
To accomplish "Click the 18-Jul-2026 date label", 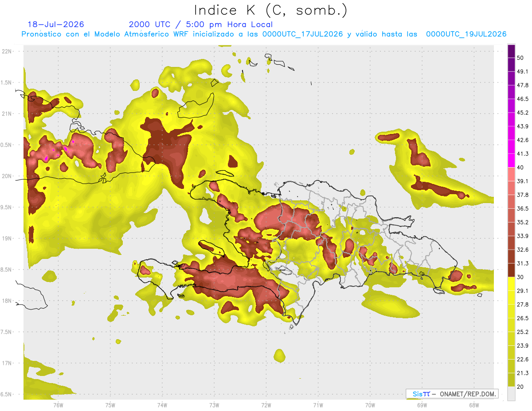I will click(56, 24).
